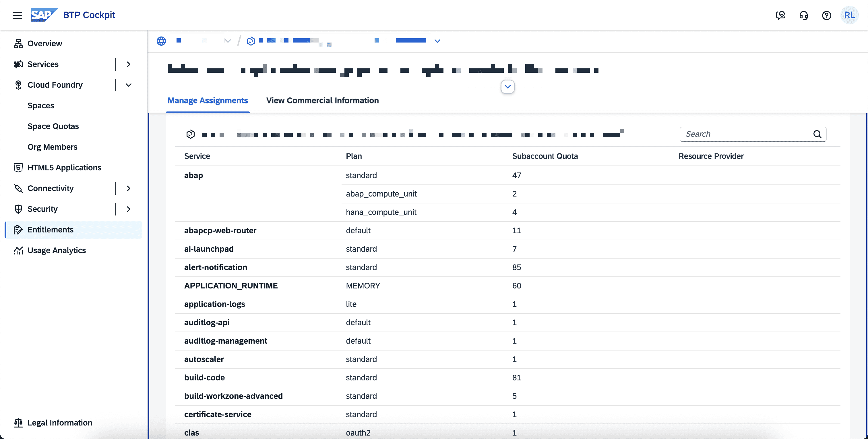Viewport: 868px width, 439px height.
Task: Click the Connectivity plug icon
Action: point(18,188)
